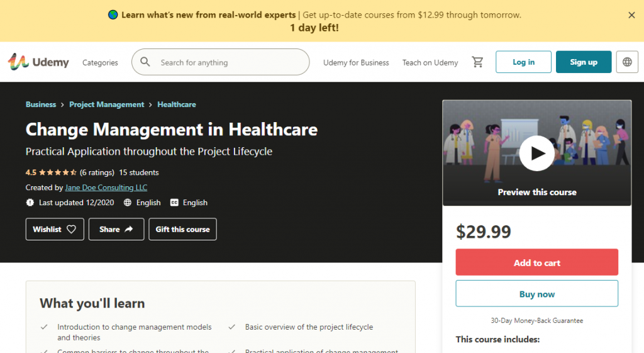This screenshot has height=353, width=644.
Task: Click the Sign up button
Action: (583, 62)
